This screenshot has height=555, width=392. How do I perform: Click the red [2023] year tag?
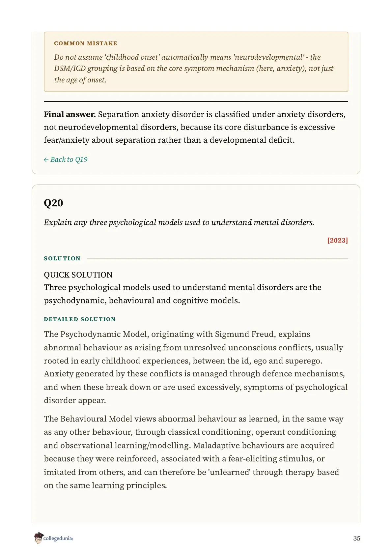tap(337, 240)
